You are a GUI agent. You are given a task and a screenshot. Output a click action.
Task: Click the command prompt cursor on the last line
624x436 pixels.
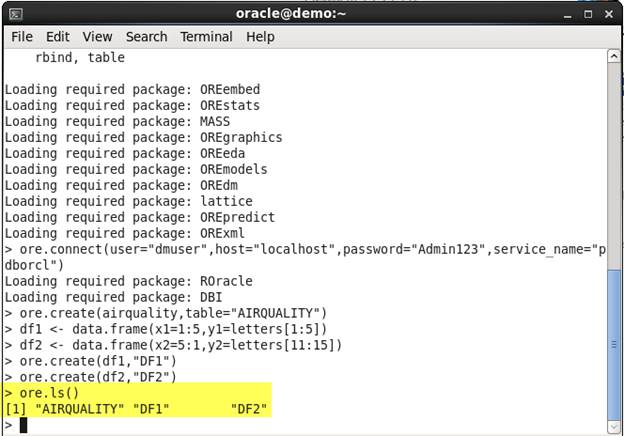[x=24, y=425]
